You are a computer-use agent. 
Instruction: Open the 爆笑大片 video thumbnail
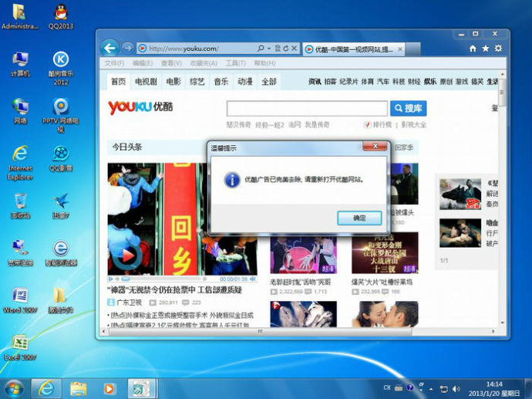(x=385, y=253)
